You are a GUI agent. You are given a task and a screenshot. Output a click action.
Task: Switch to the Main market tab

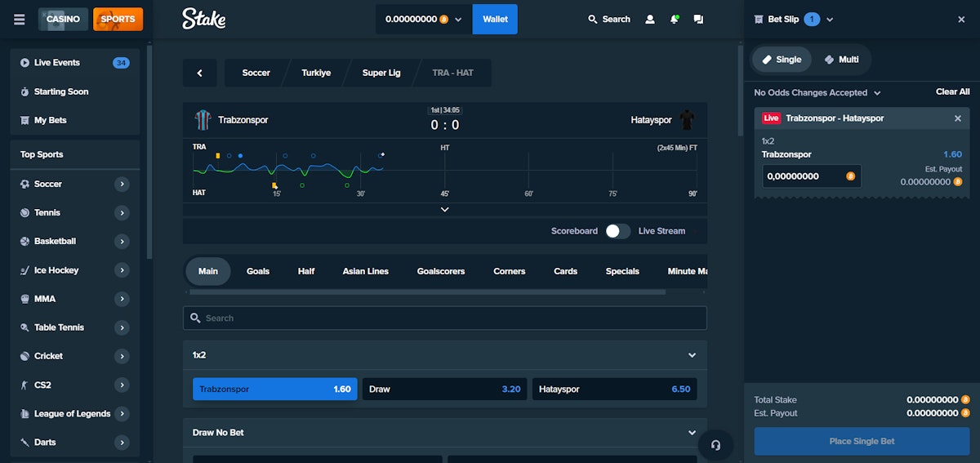tap(208, 271)
